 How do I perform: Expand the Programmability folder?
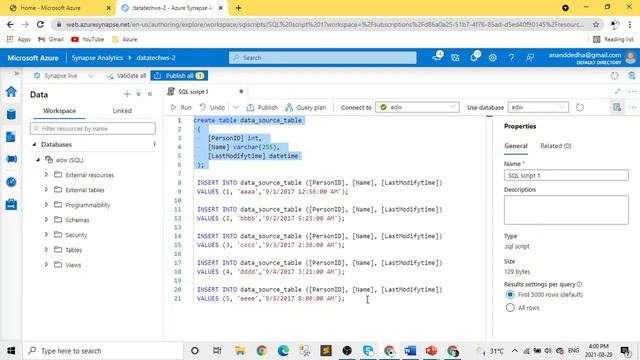click(46, 204)
